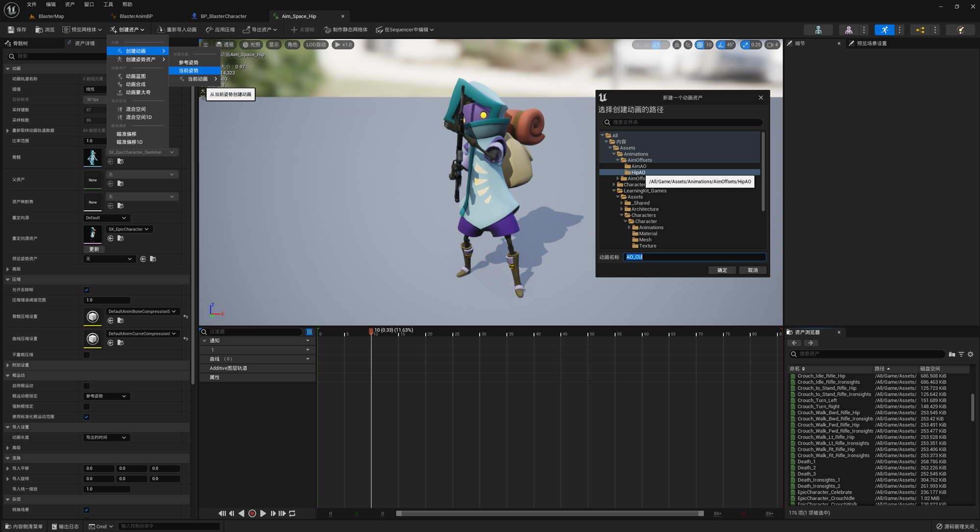This screenshot has width=980, height=532.
Task: Open the File menu
Action: coord(32,4)
